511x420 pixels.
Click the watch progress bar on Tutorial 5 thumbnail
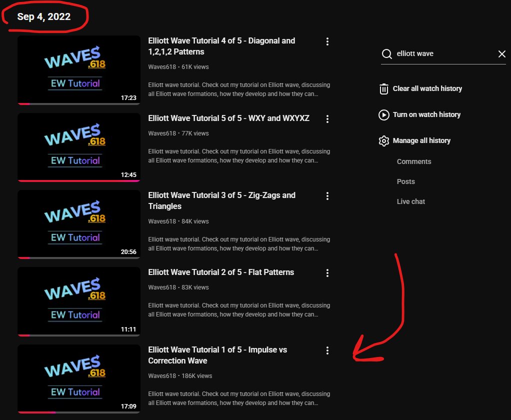(x=78, y=179)
